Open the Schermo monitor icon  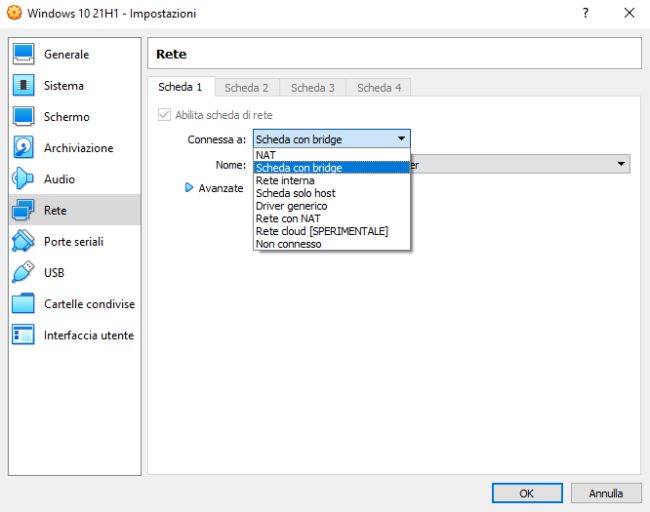click(23, 116)
